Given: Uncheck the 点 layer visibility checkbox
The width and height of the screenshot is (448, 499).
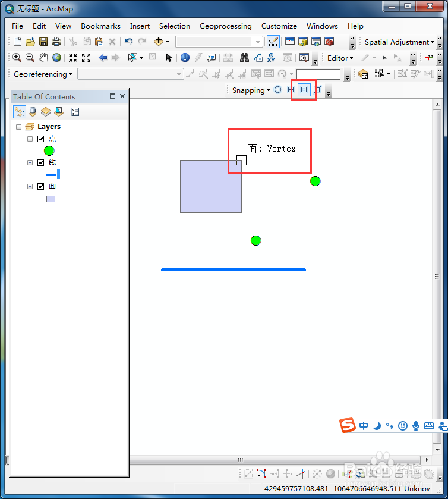Looking at the screenshot, I should (x=40, y=139).
